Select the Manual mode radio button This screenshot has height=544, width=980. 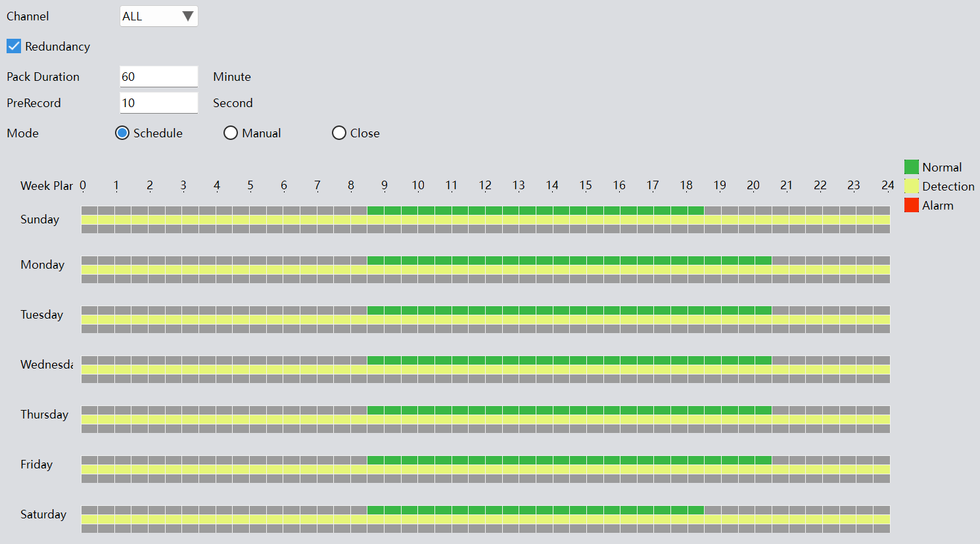(231, 133)
